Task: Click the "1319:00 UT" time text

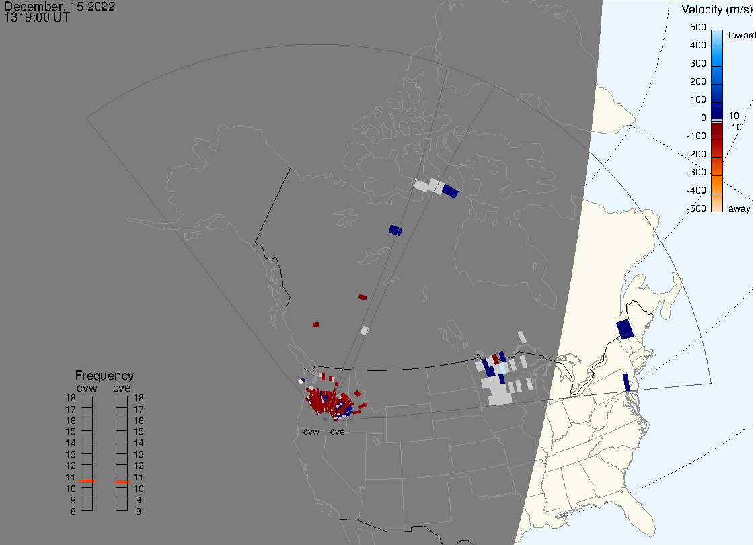Action: (37, 17)
